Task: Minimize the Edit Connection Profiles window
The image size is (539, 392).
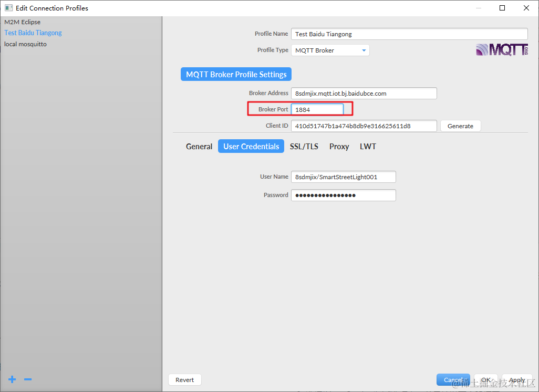Action: [x=479, y=8]
